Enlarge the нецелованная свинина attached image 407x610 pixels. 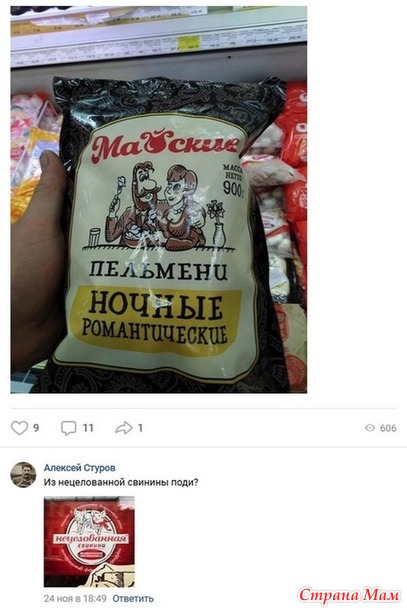coord(89,541)
